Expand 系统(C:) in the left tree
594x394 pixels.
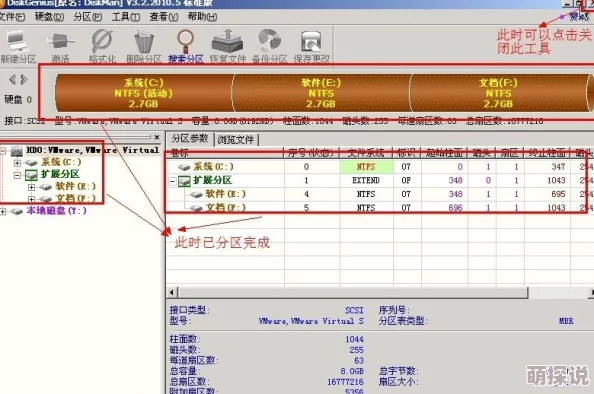coord(17,163)
